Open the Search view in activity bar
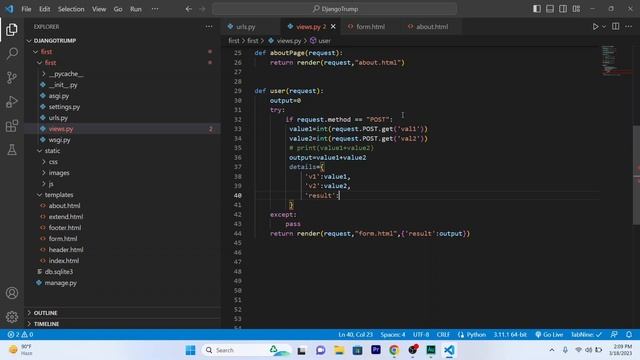The image size is (640, 360). tap(12, 53)
